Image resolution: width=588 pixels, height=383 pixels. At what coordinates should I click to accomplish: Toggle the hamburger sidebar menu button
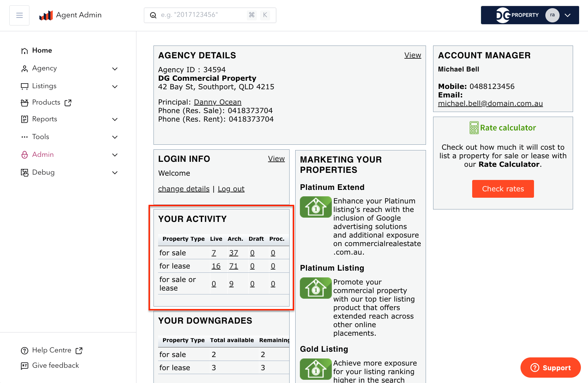pos(20,15)
